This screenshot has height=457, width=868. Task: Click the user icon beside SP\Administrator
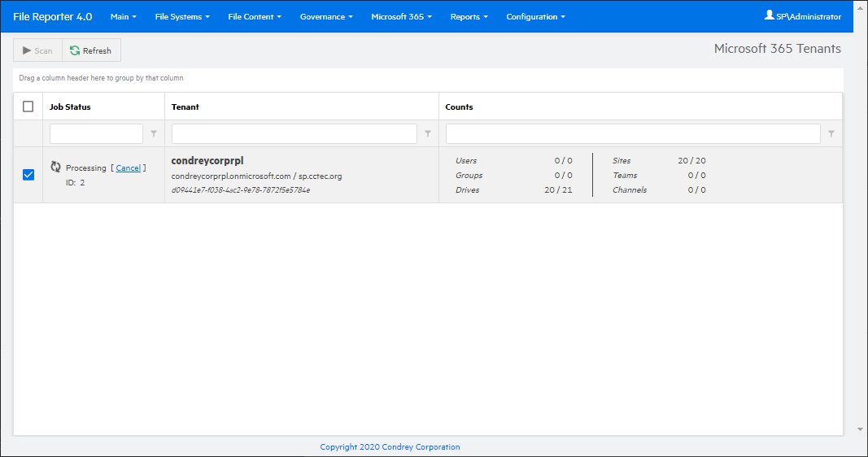click(x=769, y=15)
